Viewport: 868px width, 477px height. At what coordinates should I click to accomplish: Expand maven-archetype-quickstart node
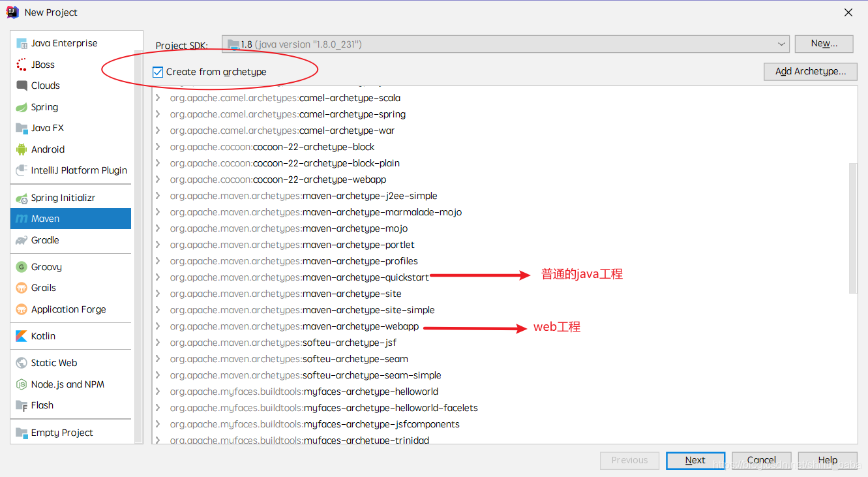tap(158, 277)
